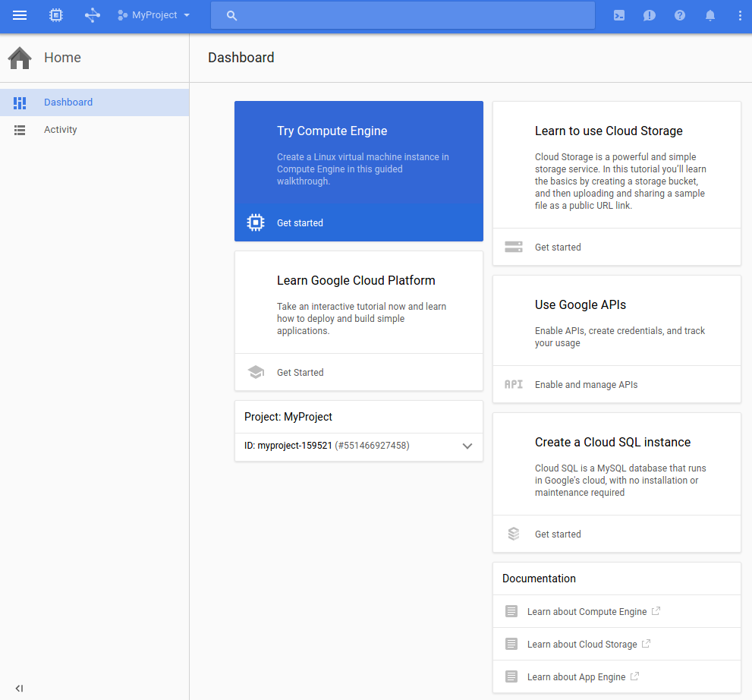Click Enable and manage APIs
The width and height of the screenshot is (752, 700).
click(x=586, y=385)
